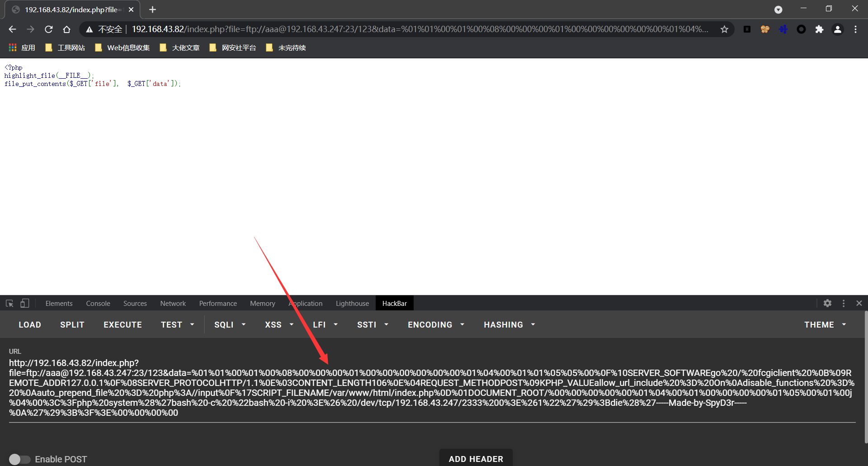The height and width of the screenshot is (466, 868).
Task: Switch to the Memory tab
Action: tap(263, 303)
